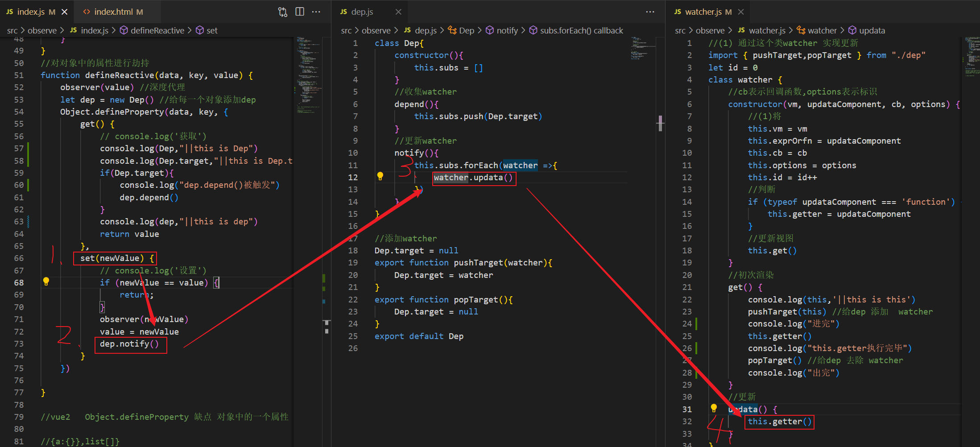Screen dimensions: 980x447
Task: Click 'set(newValue)' on line 66
Action: pos(112,258)
